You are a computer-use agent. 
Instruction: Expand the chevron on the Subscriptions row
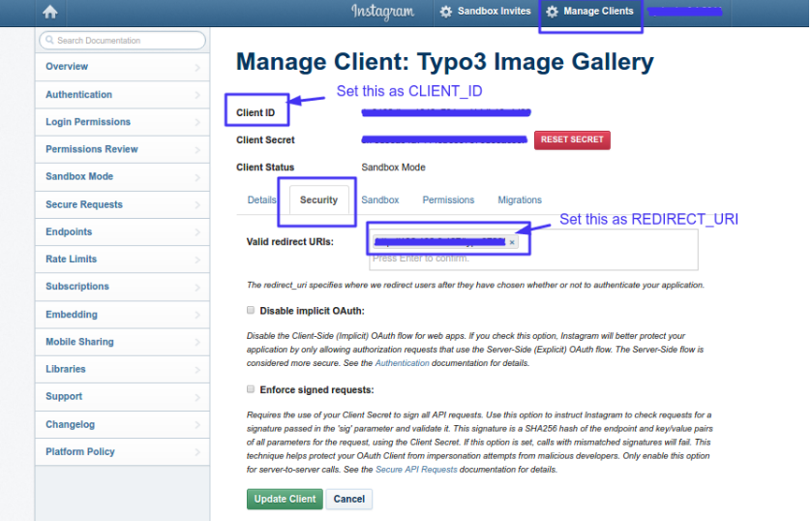coord(197,288)
